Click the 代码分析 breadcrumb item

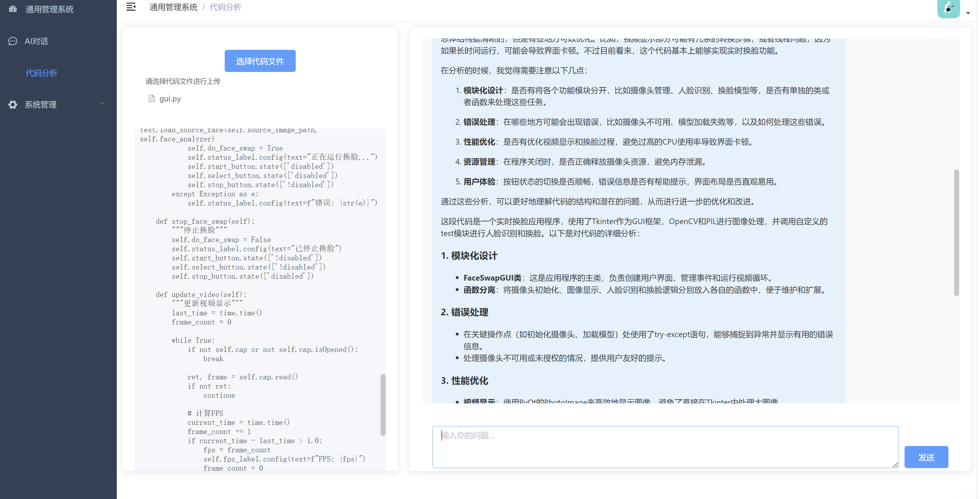click(x=226, y=7)
